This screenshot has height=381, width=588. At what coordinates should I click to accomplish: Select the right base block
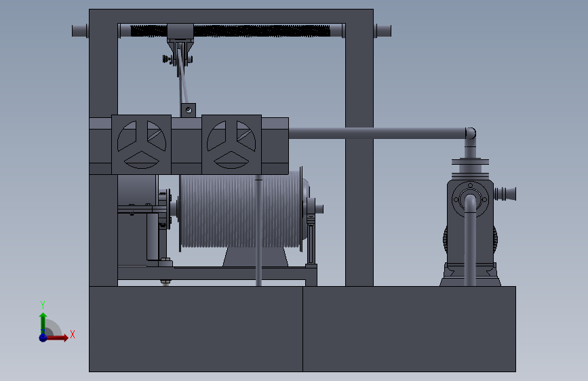409,329
